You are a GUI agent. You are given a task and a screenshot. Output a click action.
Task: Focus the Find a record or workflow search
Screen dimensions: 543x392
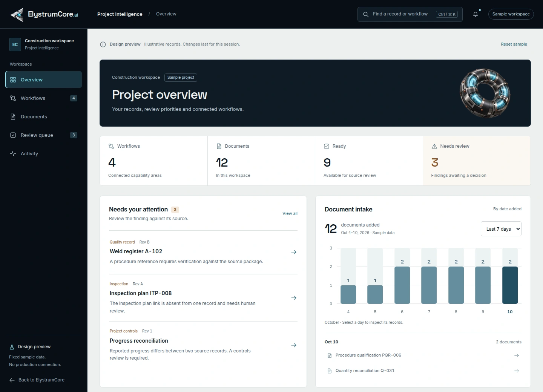(410, 14)
